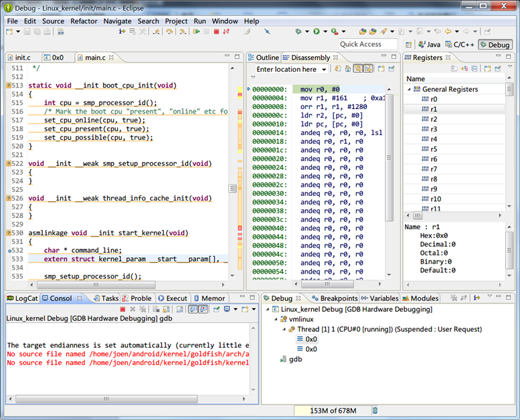
Task: Collapse the Linux_kernel Debug launch node
Action: 267,310
